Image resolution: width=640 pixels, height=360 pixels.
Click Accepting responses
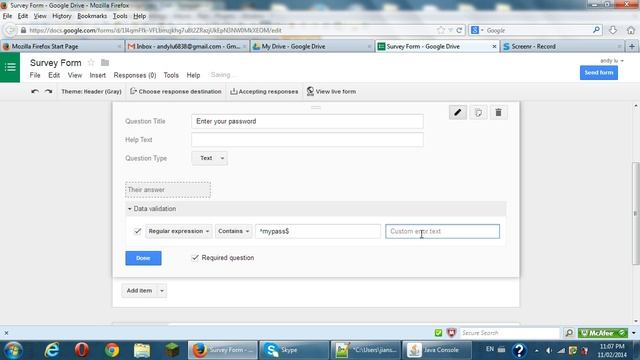[x=264, y=91]
